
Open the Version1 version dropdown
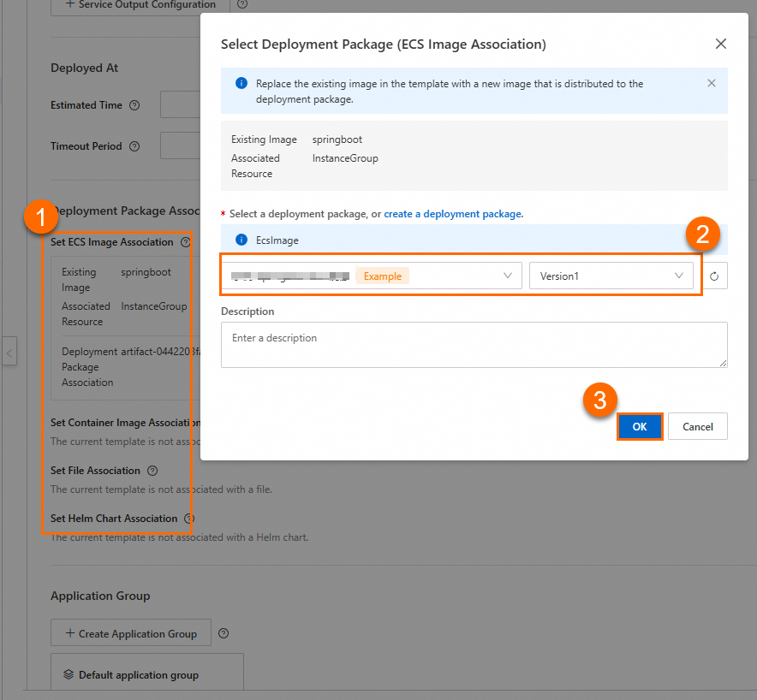[611, 276]
